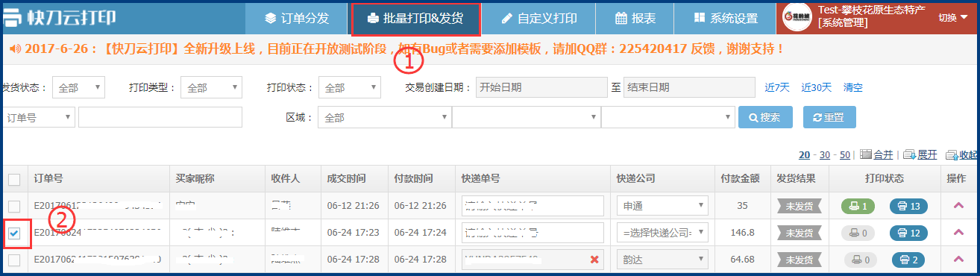Open =选择快递公司= dropdown
The width and height of the screenshot is (980, 276).
point(662,233)
